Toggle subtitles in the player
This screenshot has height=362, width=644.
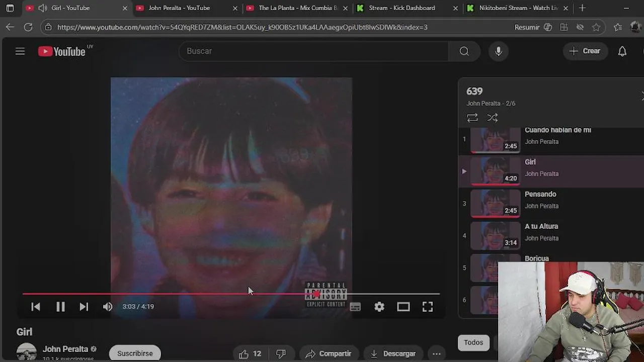355,307
